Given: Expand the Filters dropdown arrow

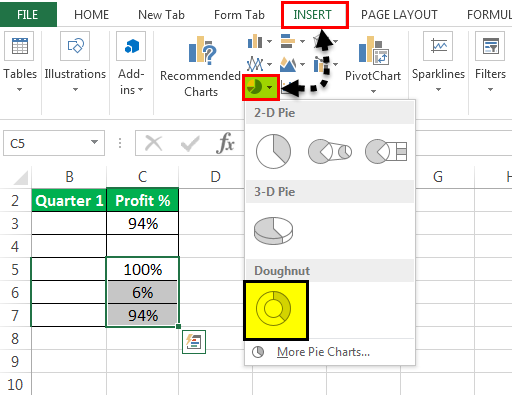Looking at the screenshot, I should coord(490,89).
